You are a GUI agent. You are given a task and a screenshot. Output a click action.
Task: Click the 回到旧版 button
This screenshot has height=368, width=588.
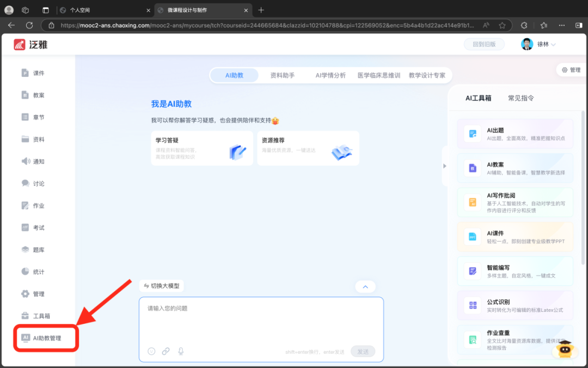click(x=484, y=45)
